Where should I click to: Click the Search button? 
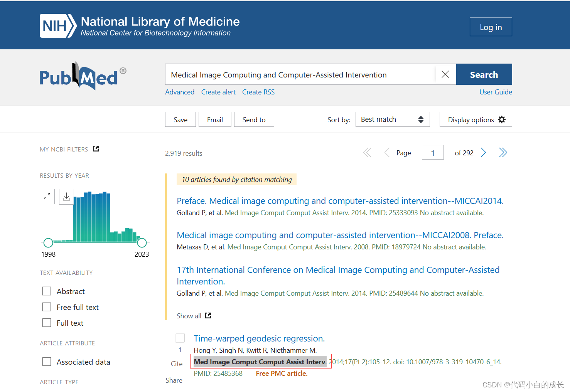pyautogui.click(x=484, y=74)
